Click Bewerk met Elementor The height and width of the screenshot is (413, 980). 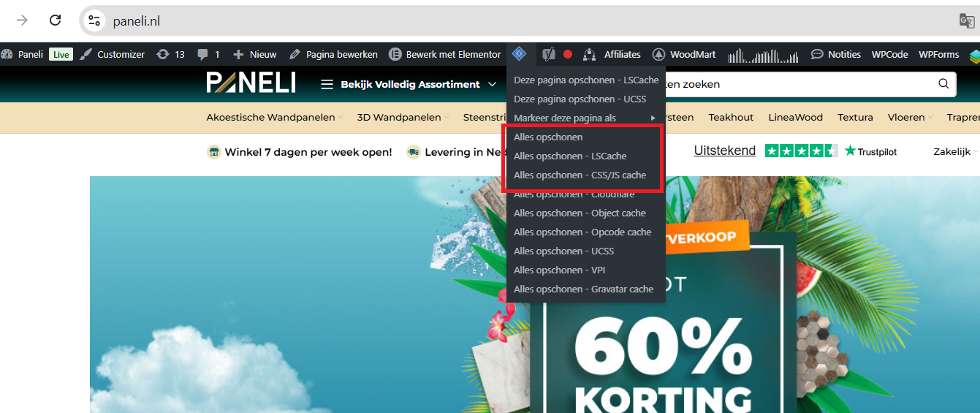tap(445, 54)
